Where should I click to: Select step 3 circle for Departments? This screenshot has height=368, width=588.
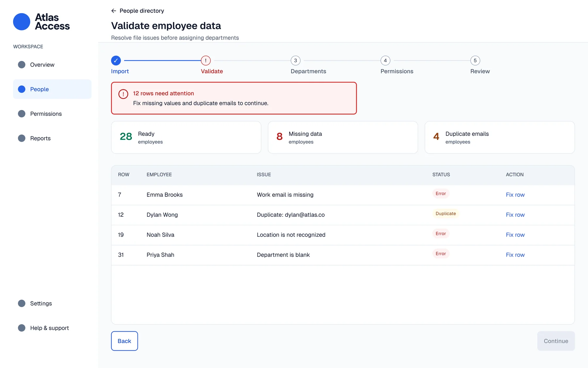(x=296, y=61)
